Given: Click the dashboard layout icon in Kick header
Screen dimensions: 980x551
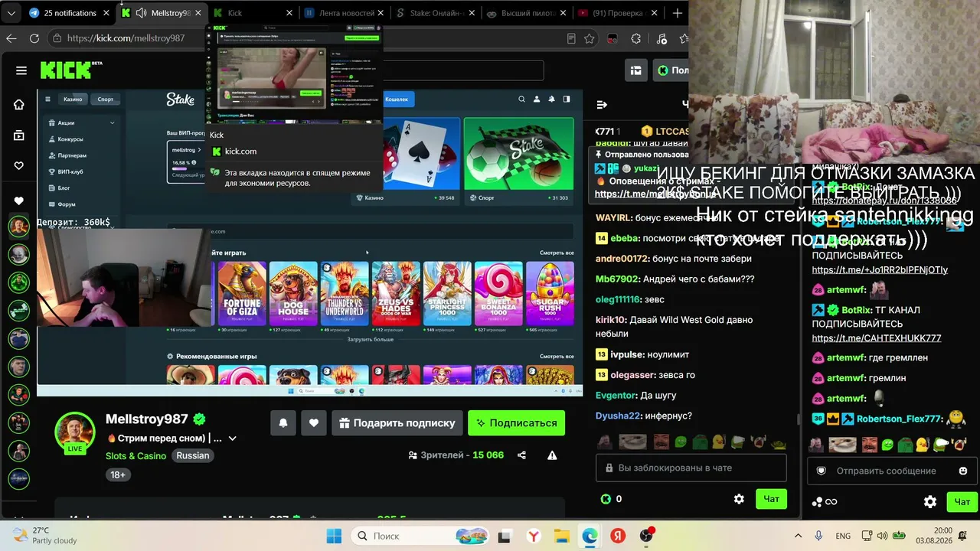Looking at the screenshot, I should coord(636,70).
